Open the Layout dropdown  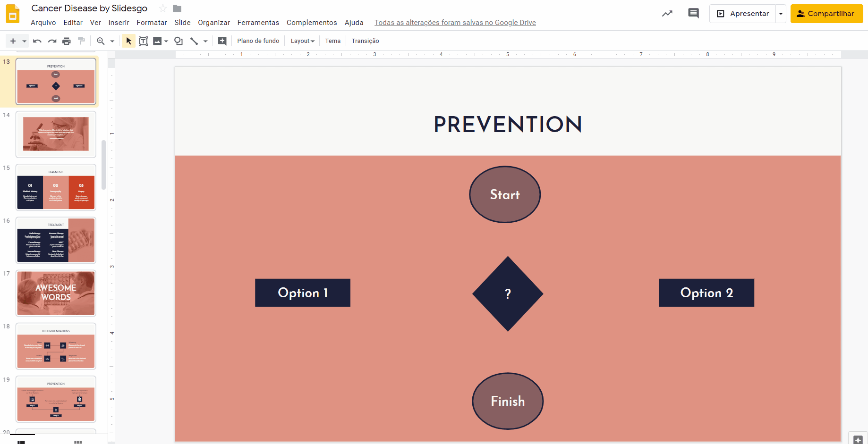pos(303,41)
